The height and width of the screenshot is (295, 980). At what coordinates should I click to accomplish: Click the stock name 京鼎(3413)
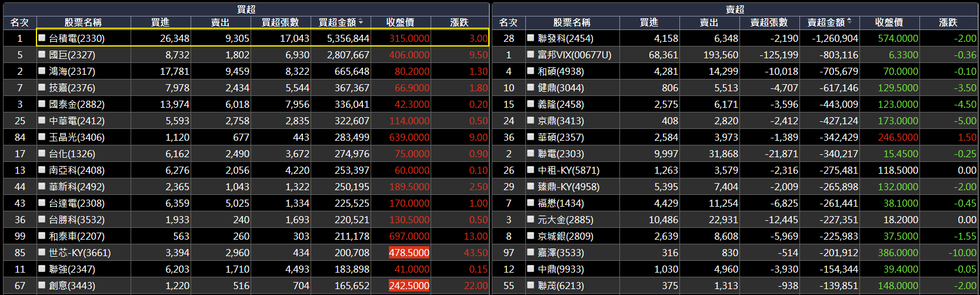561,121
